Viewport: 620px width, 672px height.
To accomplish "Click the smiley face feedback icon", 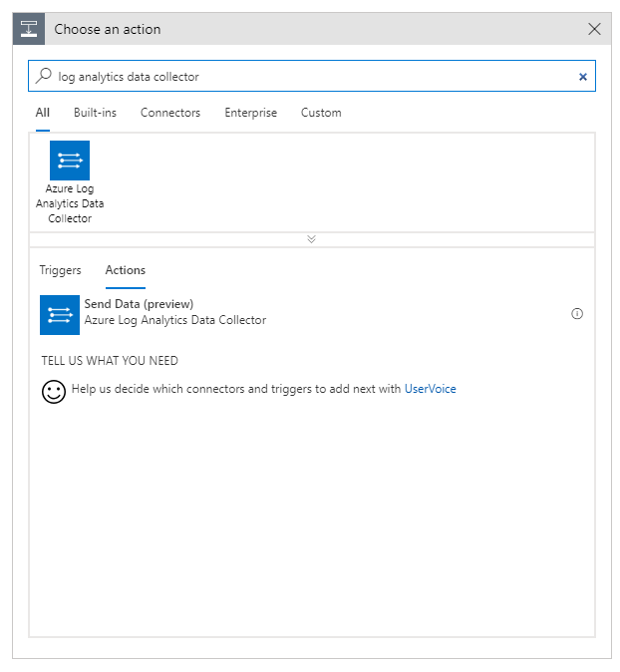I will [54, 391].
